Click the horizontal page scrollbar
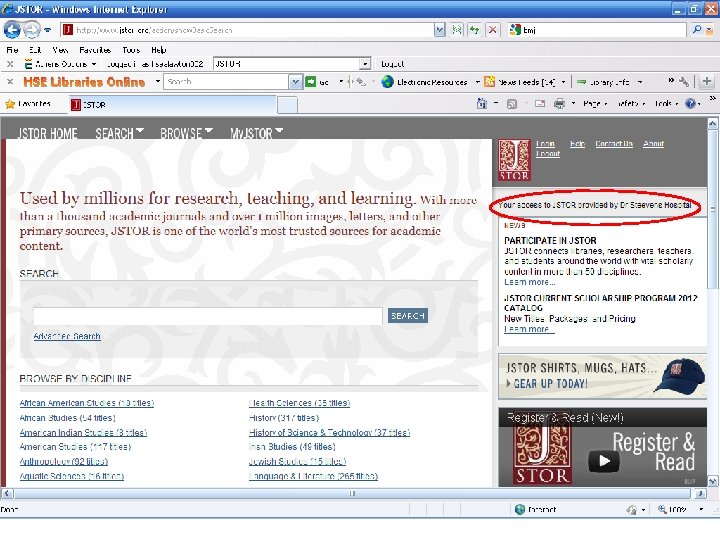The width and height of the screenshot is (720, 540). click(x=352, y=494)
